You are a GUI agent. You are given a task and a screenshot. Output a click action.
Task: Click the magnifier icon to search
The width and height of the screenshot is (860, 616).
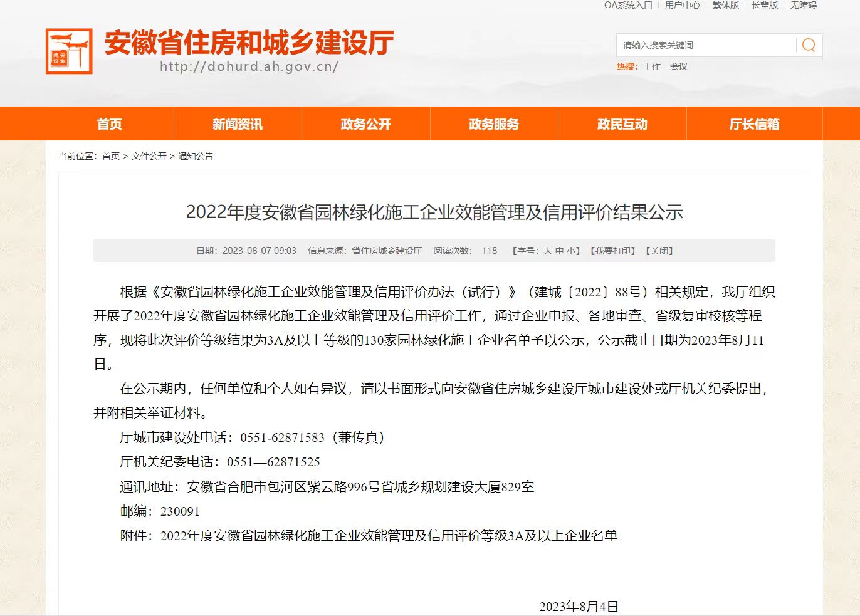(808, 44)
